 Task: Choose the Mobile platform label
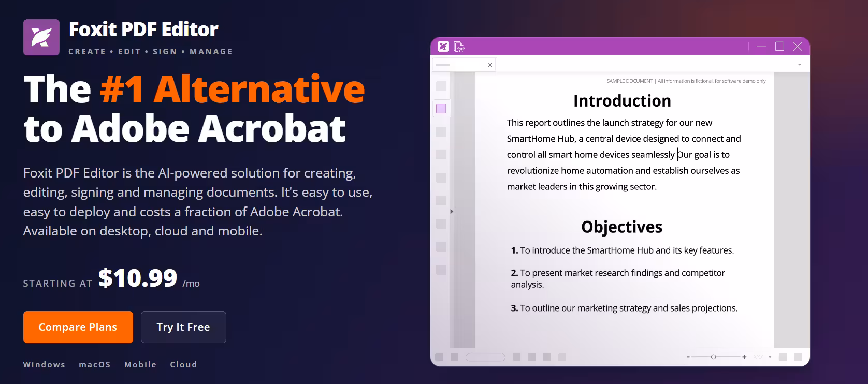[x=140, y=364]
